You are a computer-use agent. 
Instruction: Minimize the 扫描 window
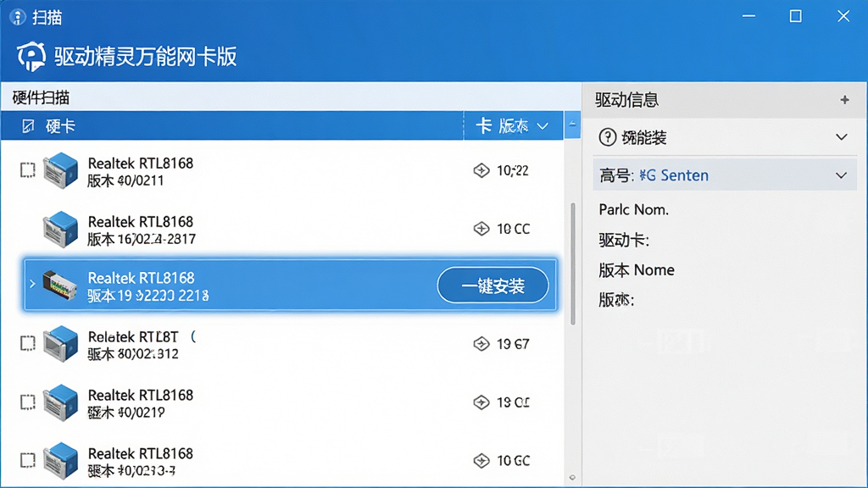click(748, 17)
